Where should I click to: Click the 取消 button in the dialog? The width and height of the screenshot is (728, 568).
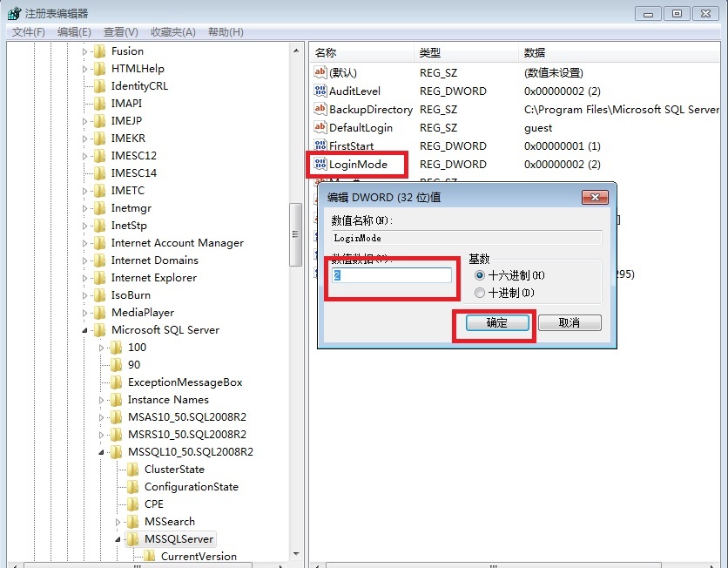click(570, 322)
